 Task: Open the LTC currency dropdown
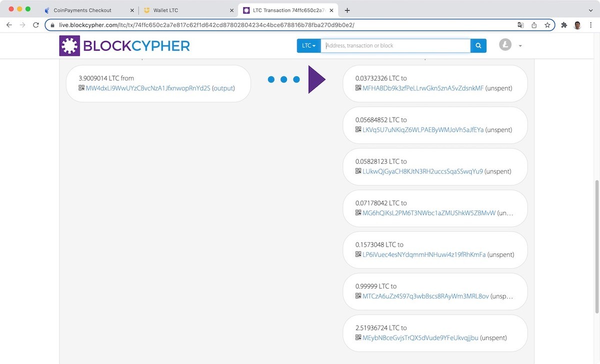tap(308, 45)
